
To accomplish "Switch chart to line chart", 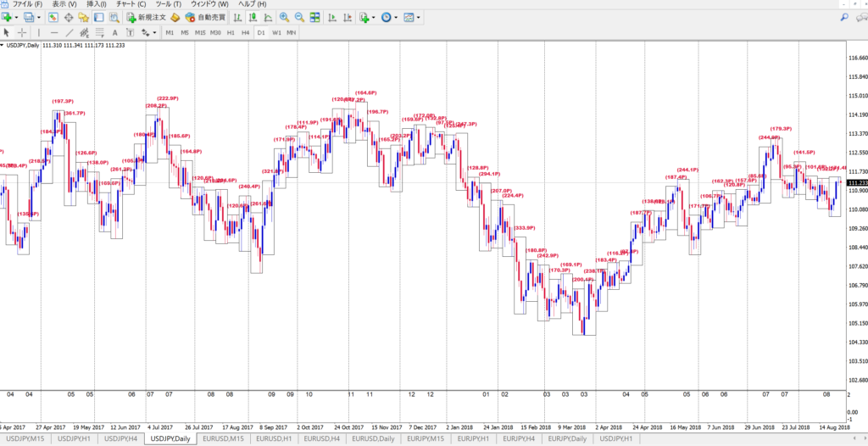I will tap(268, 17).
